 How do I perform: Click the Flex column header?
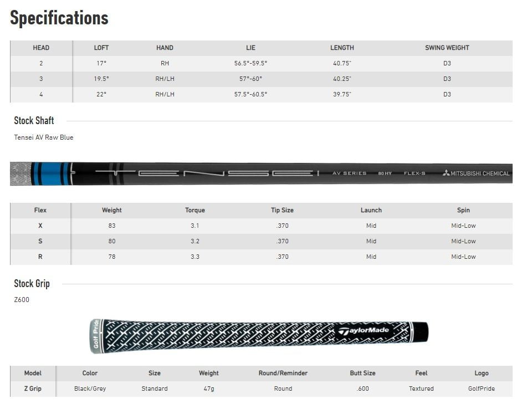[x=40, y=210]
